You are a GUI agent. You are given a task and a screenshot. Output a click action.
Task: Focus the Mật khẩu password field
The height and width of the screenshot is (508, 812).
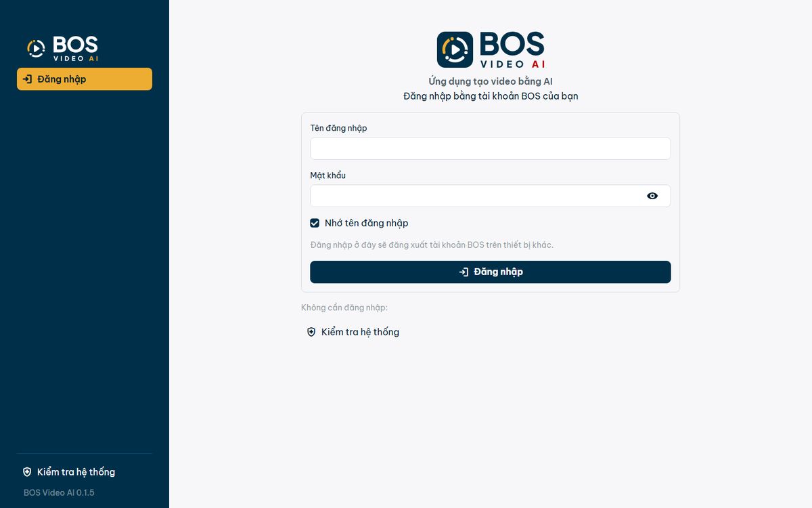click(x=491, y=196)
